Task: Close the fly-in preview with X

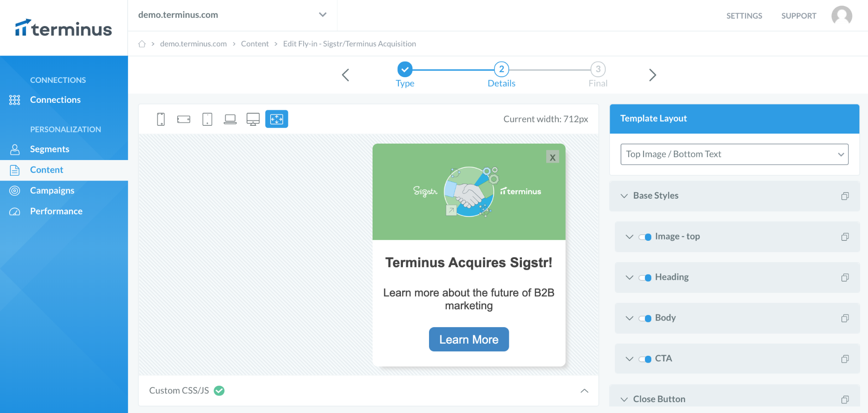Action: [552, 157]
